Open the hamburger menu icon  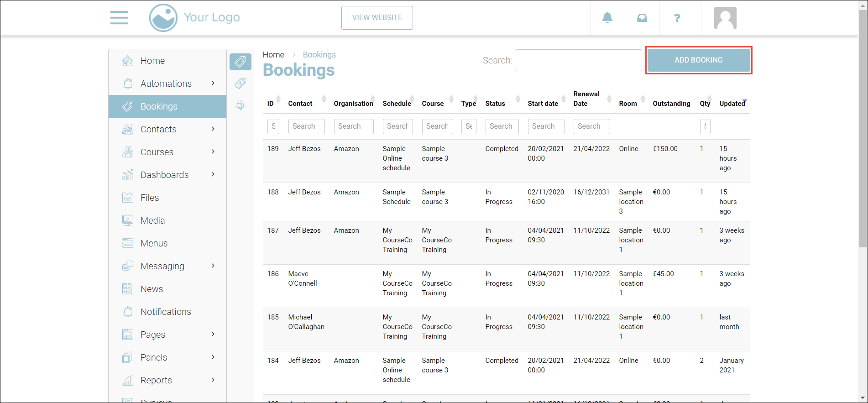119,18
